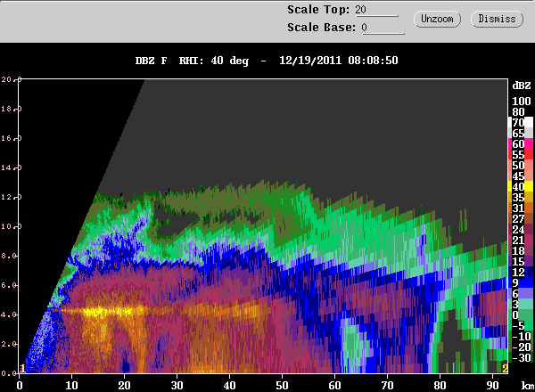Click the 50 km range axis label

click(x=282, y=386)
